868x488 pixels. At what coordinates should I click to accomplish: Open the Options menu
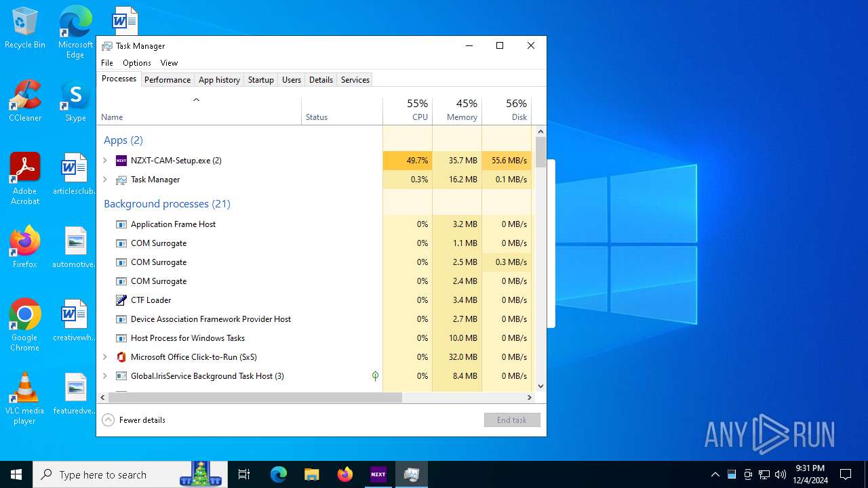[137, 63]
